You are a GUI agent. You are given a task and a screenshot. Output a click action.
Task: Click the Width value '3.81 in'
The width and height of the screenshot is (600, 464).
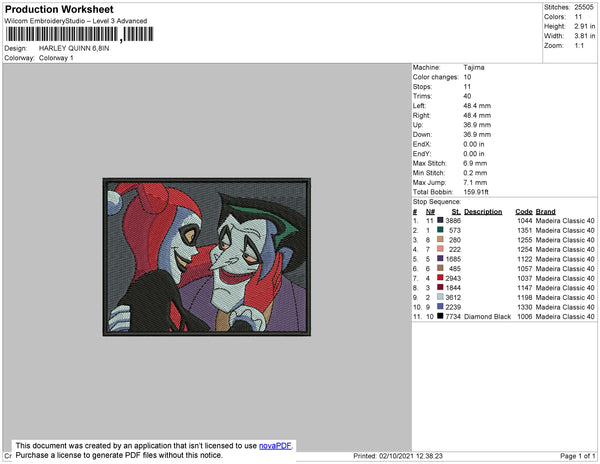[584, 36]
